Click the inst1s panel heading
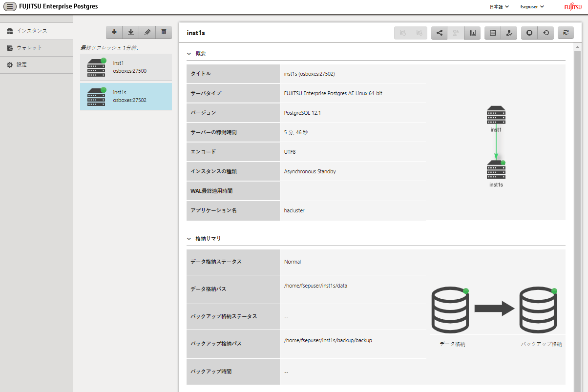This screenshot has width=588, height=392. (x=196, y=33)
